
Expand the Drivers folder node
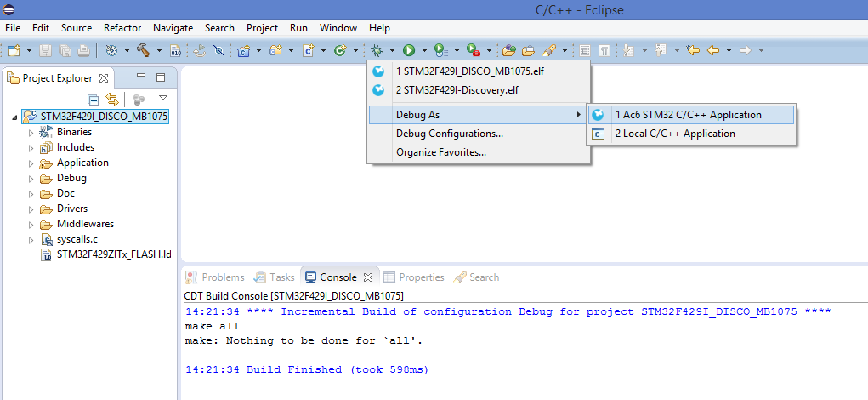point(31,209)
